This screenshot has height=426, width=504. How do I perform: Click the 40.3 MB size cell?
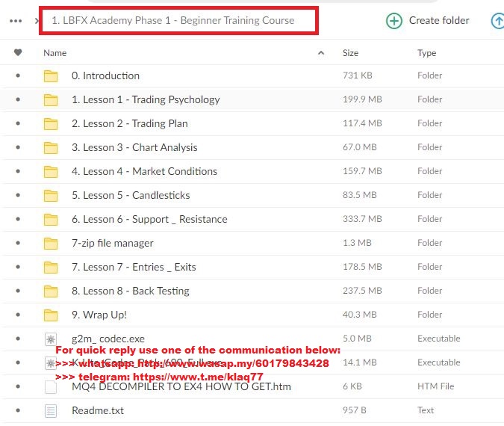[360, 315]
